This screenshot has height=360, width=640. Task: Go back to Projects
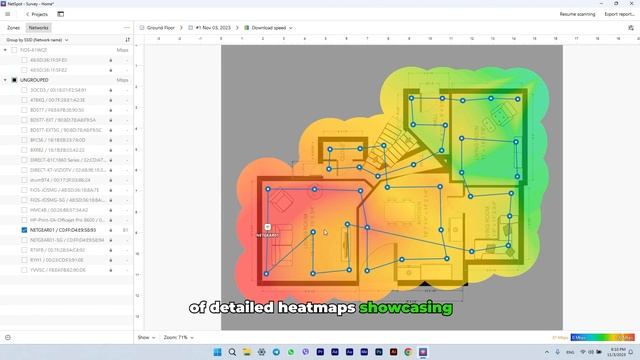pyautogui.click(x=37, y=14)
